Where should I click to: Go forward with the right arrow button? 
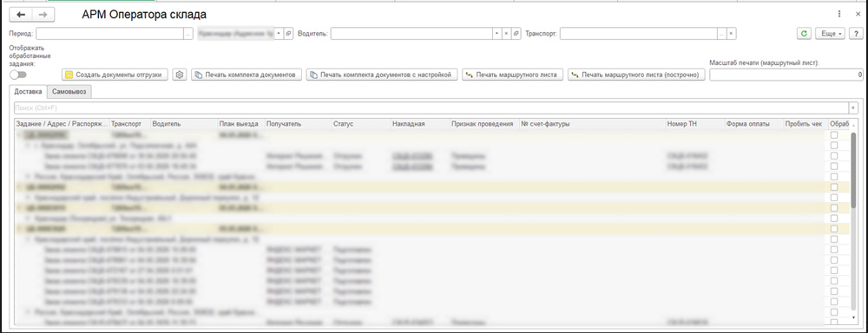tap(43, 15)
